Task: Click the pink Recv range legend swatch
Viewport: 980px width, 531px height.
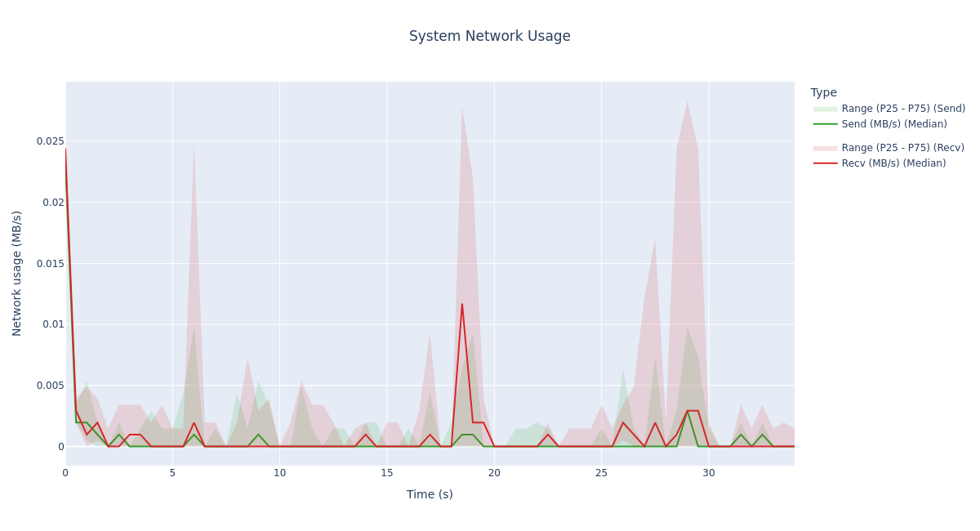Action: (x=825, y=148)
